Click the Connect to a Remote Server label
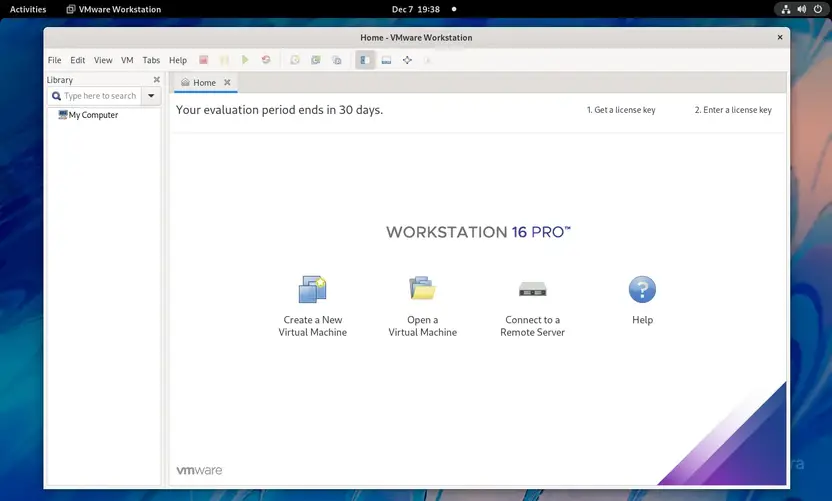The image size is (832, 501). click(x=532, y=326)
